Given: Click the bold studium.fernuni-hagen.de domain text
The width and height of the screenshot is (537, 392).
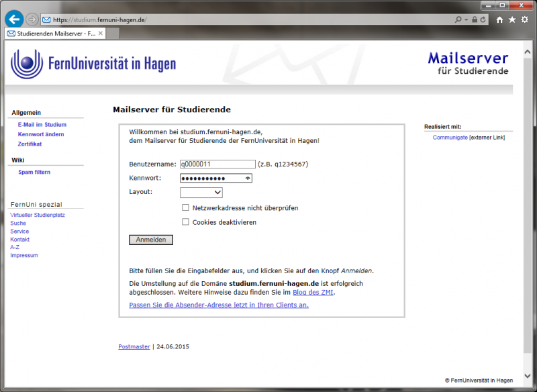Looking at the screenshot, I should point(274,283).
